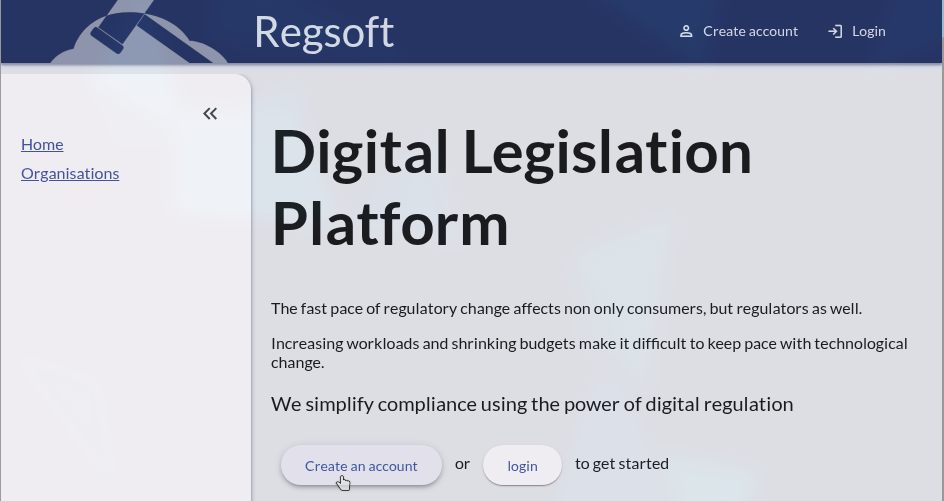Open the Organisations sidebar link
This screenshot has height=501, width=944.
[70, 173]
